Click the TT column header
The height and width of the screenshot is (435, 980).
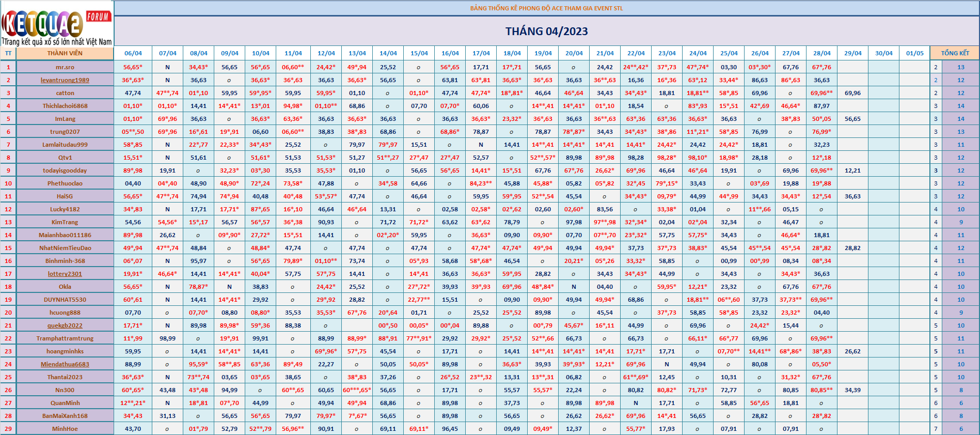coord(8,53)
